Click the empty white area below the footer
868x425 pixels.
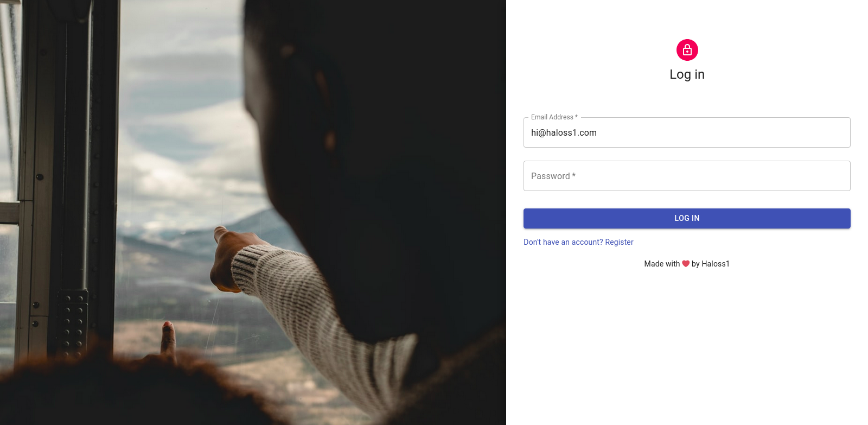click(x=687, y=347)
